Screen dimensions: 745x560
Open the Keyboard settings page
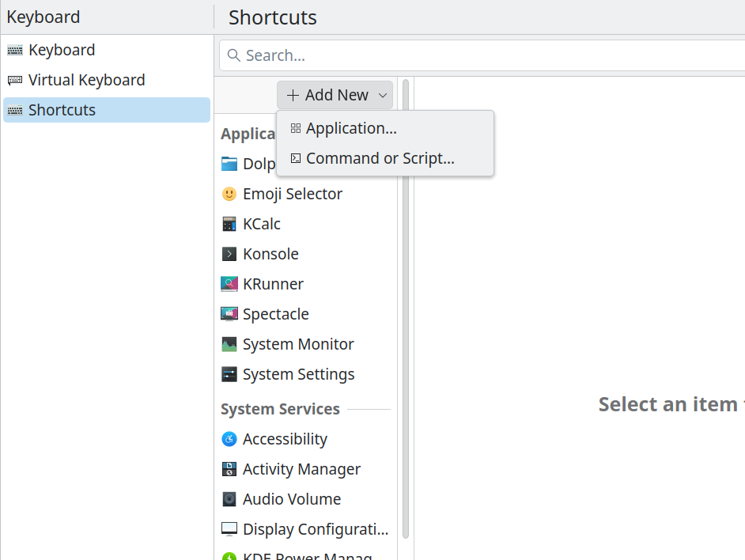click(107, 50)
